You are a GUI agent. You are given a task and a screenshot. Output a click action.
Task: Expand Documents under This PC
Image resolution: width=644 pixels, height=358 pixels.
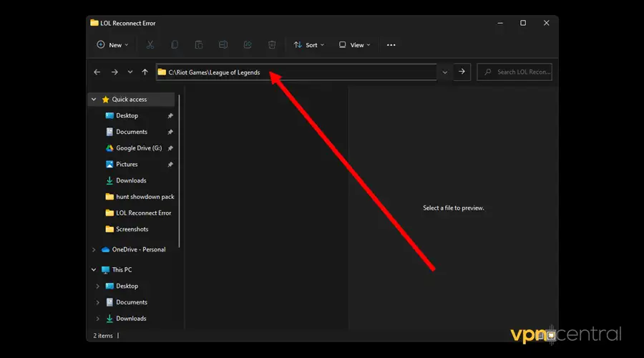[98, 302]
